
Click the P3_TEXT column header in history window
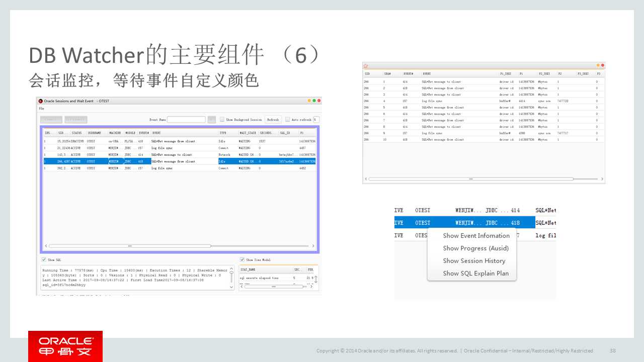pyautogui.click(x=585, y=74)
